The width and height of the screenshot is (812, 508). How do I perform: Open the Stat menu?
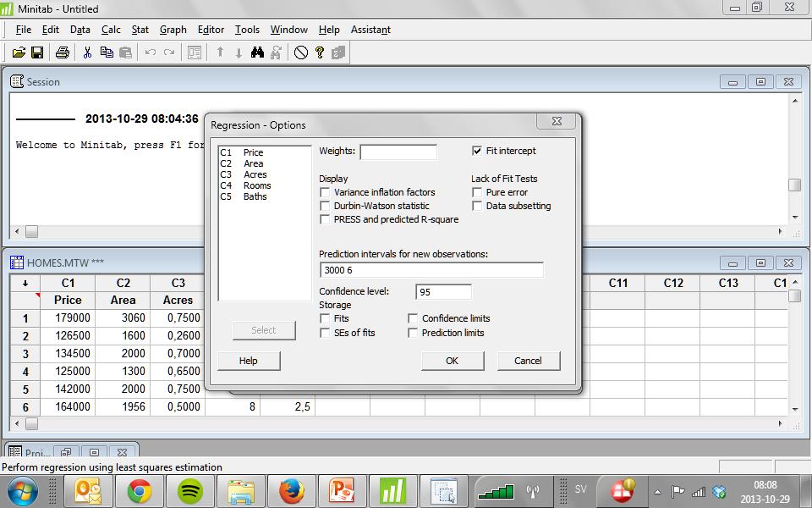(140, 30)
